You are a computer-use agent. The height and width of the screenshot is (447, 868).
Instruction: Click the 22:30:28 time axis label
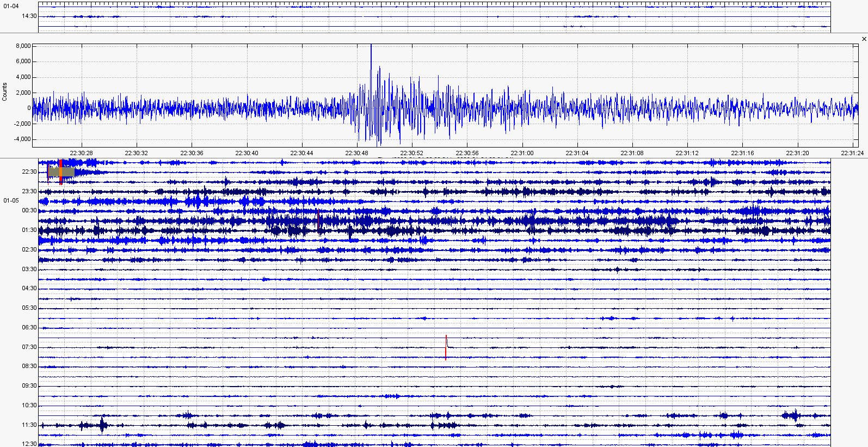pos(81,153)
